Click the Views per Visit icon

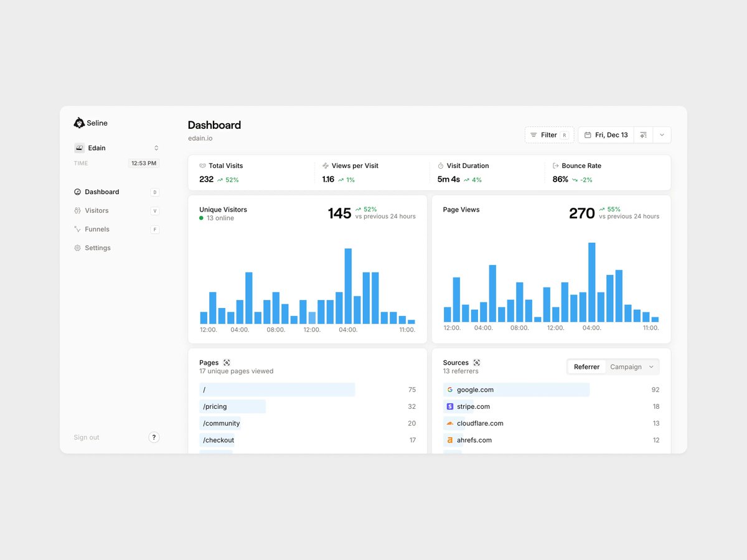click(x=326, y=166)
